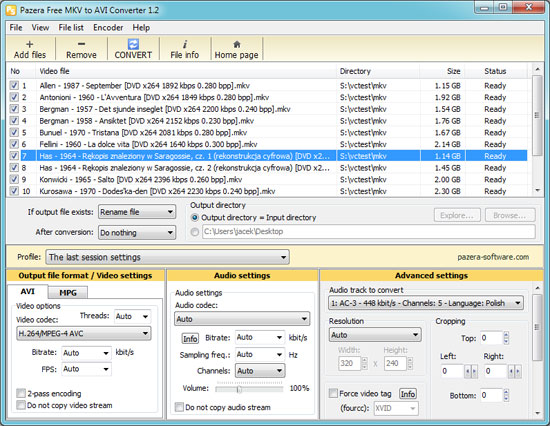Uncheck file 1 Allen - 1987 - September
The height and width of the screenshot is (426, 550).
[14, 85]
